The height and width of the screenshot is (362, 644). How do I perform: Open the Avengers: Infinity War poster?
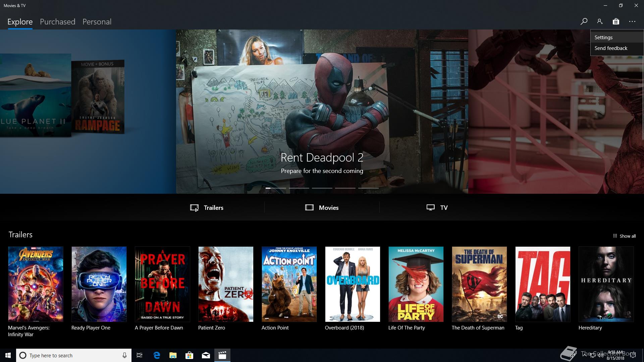tap(36, 284)
